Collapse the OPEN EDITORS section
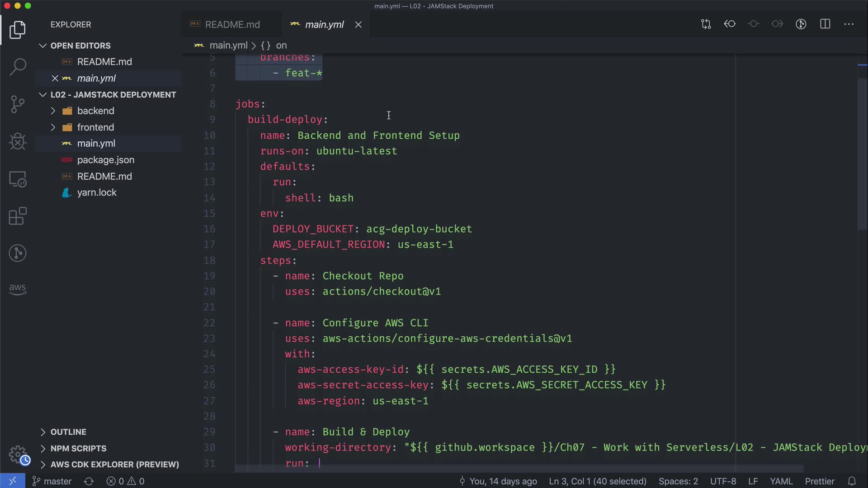Viewport: 868px width, 488px height. [x=80, y=46]
